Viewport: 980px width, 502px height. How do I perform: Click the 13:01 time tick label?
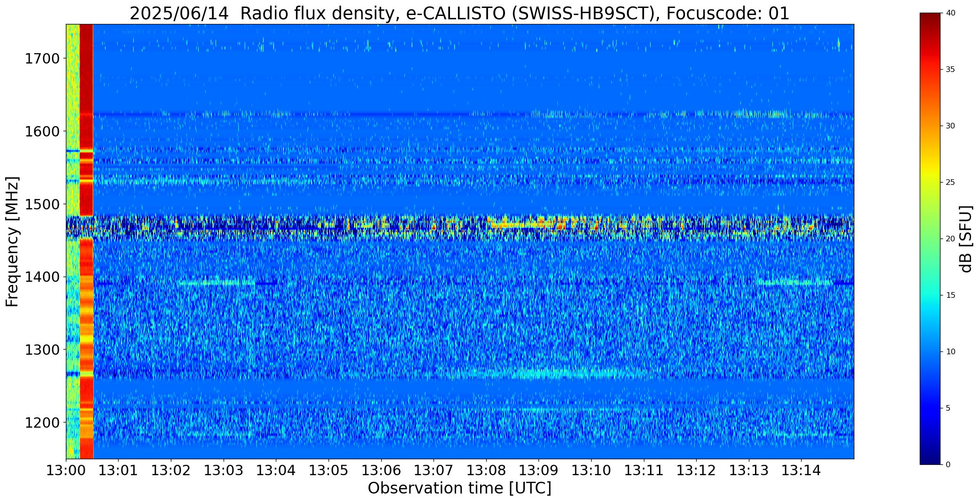(x=118, y=470)
